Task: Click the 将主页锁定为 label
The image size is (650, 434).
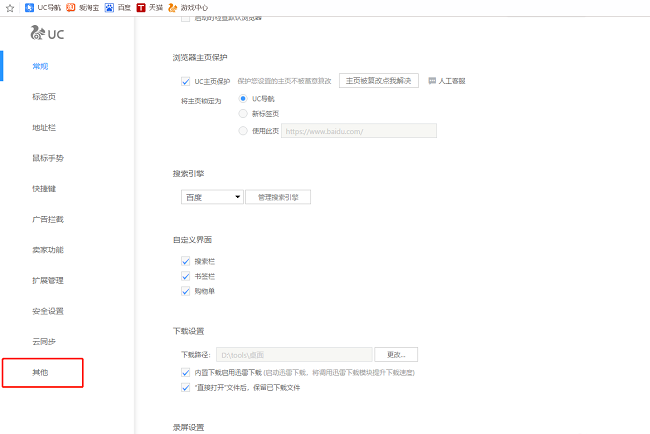Action: coord(201,101)
